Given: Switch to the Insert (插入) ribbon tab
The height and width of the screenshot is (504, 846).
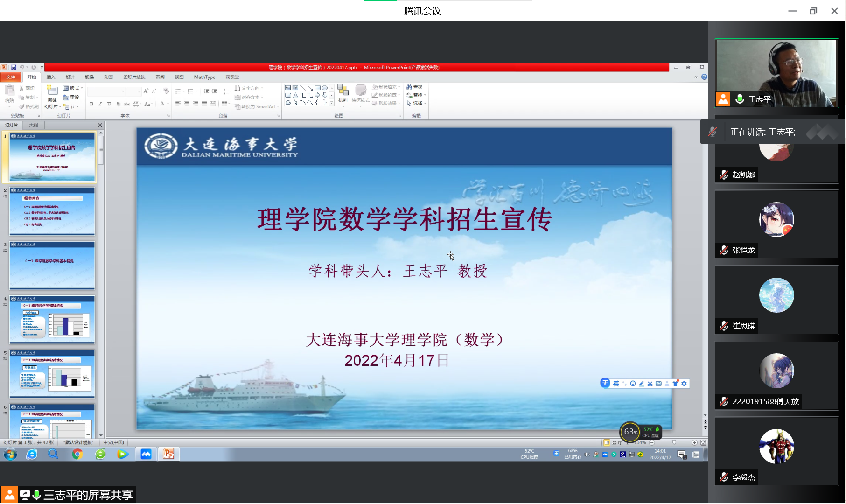Looking at the screenshot, I should tap(50, 77).
